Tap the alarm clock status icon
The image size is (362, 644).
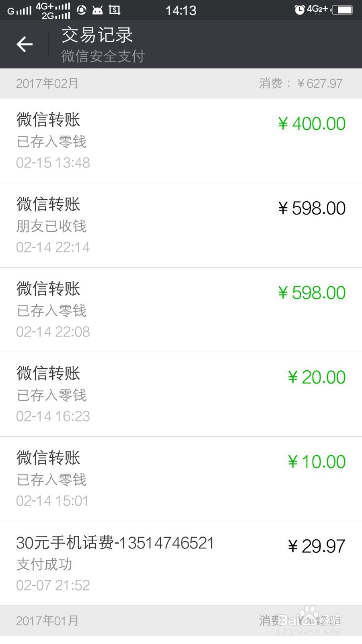(299, 10)
